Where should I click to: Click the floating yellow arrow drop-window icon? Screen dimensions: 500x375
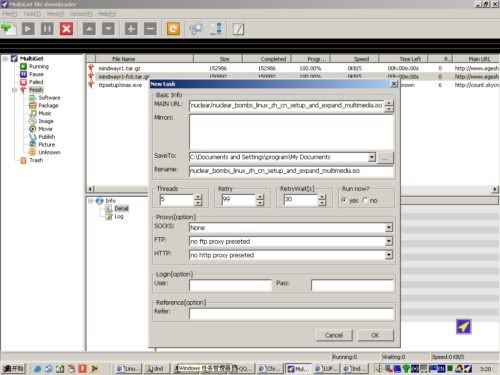[x=464, y=327]
